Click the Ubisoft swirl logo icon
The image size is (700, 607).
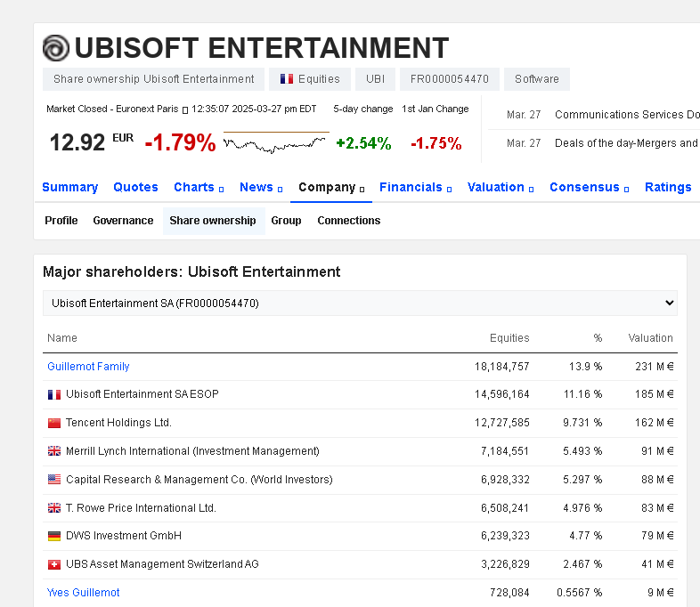tap(55, 47)
